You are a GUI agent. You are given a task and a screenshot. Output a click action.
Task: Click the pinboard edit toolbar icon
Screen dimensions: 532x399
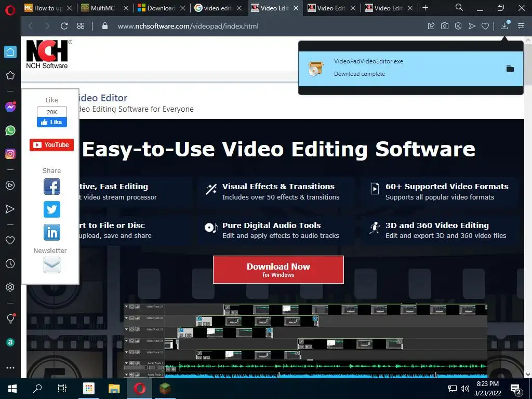[431, 26]
